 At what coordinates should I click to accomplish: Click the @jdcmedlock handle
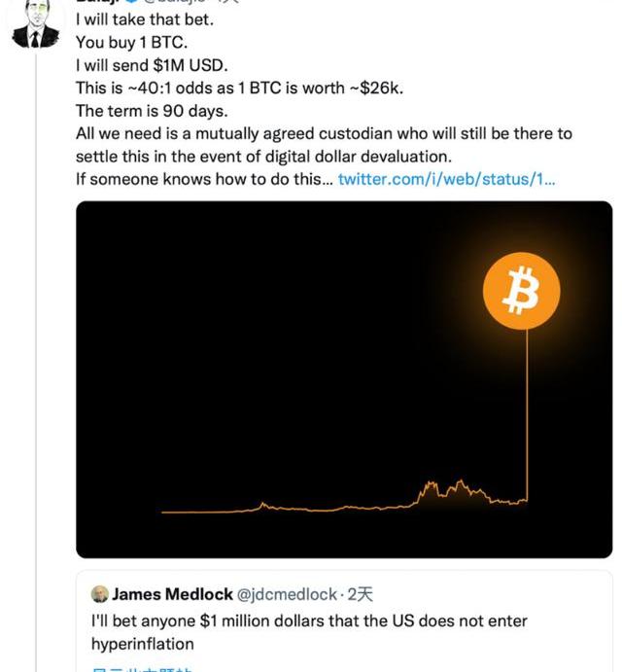288,594
